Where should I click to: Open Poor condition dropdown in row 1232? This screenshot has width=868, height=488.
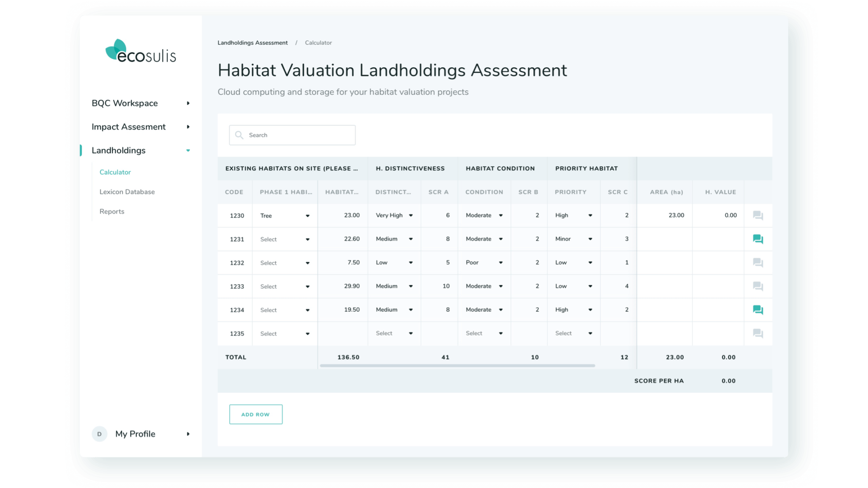[484, 263]
